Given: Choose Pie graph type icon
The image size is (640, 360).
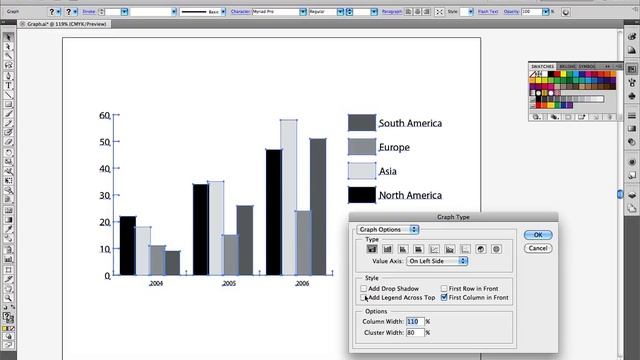Looking at the screenshot, I should pos(481,249).
